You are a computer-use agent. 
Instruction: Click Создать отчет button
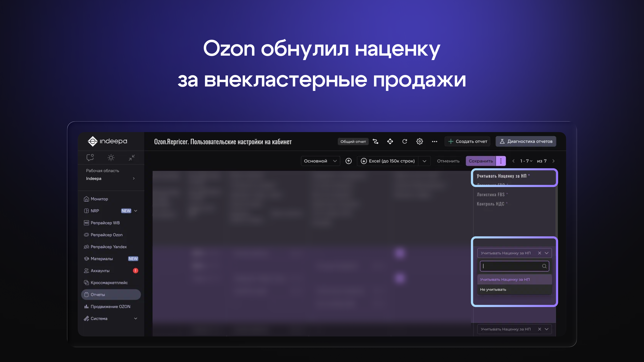pyautogui.click(x=467, y=141)
